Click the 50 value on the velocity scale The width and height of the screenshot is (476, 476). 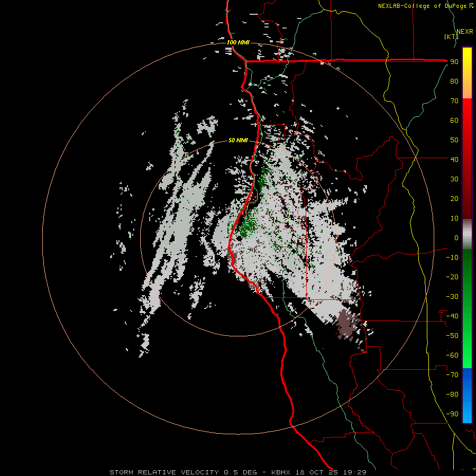click(454, 140)
